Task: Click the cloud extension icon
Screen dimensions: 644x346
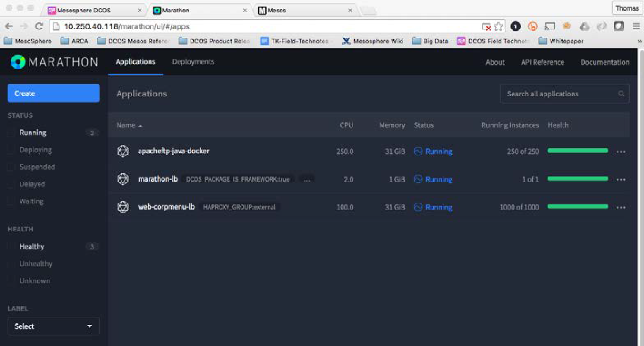Action: [x=585, y=26]
